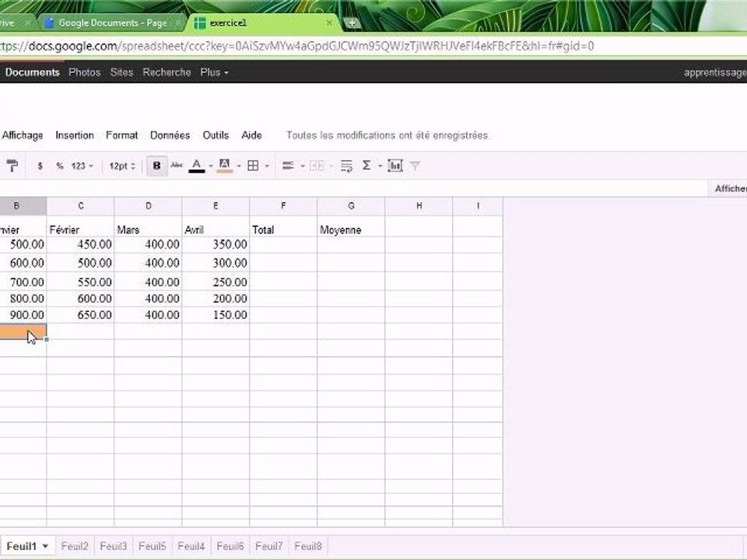Screen dimensions: 747x560
Task: Open the Format menu
Action: pyautogui.click(x=122, y=135)
